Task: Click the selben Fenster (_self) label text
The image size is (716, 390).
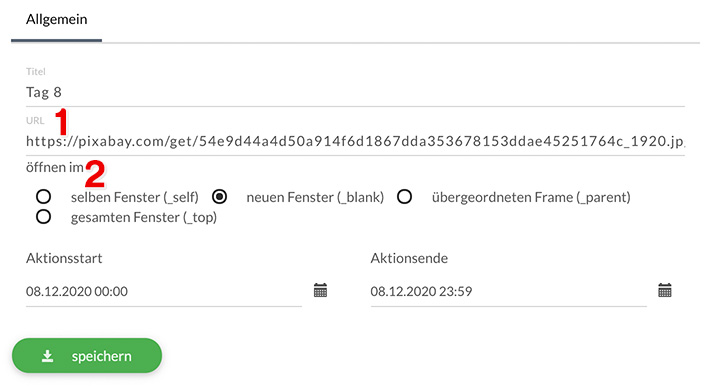Action: click(135, 197)
